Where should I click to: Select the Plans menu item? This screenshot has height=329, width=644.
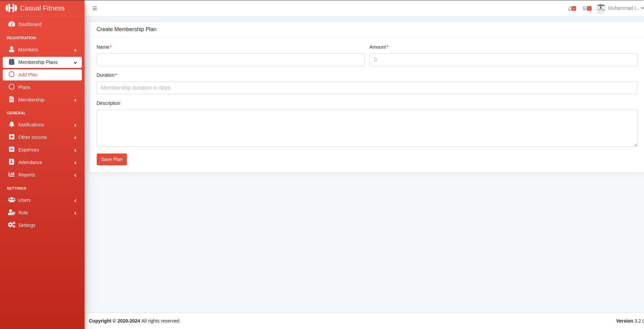(24, 87)
